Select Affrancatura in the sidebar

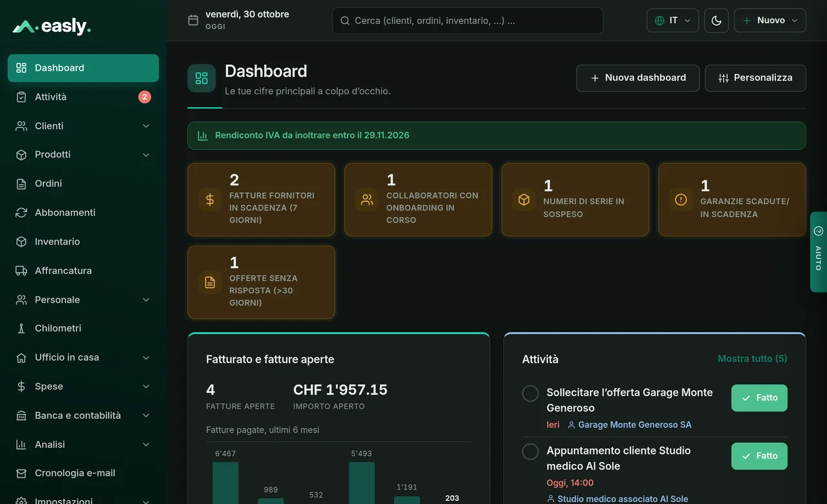click(x=83, y=271)
